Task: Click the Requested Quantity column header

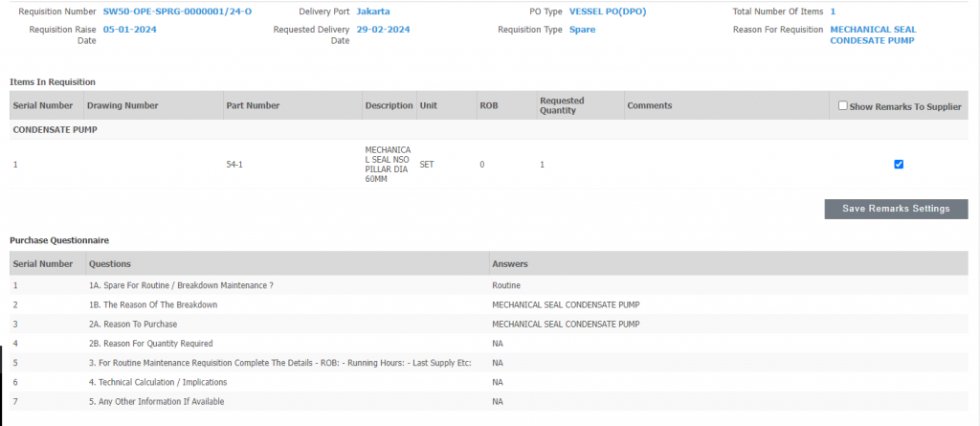Action: [x=562, y=105]
